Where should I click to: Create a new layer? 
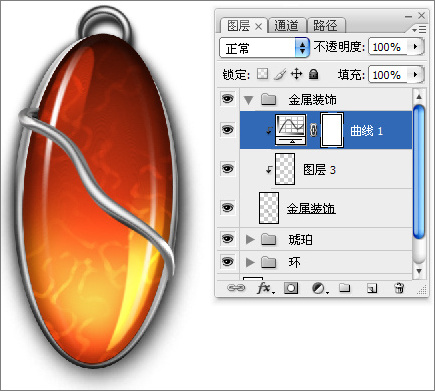coord(372,288)
